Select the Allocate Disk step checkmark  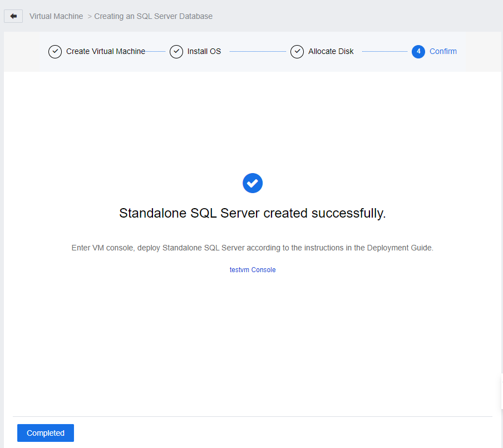(x=297, y=52)
